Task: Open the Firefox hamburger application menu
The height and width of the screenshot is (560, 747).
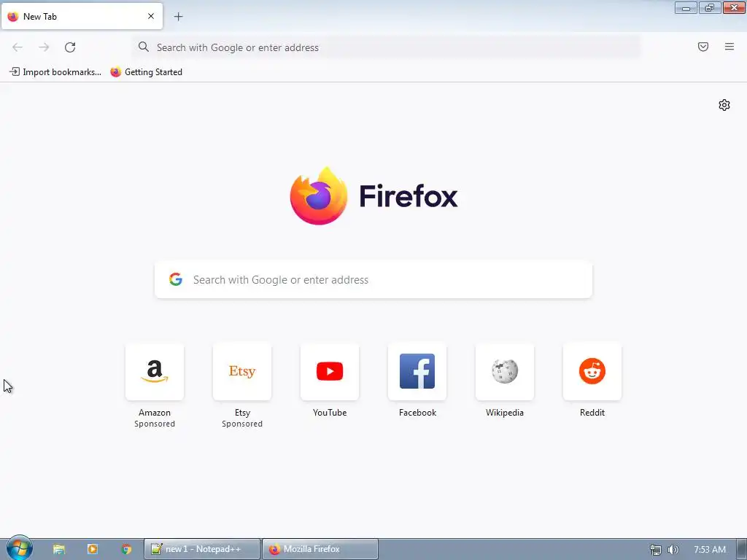Action: pyautogui.click(x=729, y=47)
